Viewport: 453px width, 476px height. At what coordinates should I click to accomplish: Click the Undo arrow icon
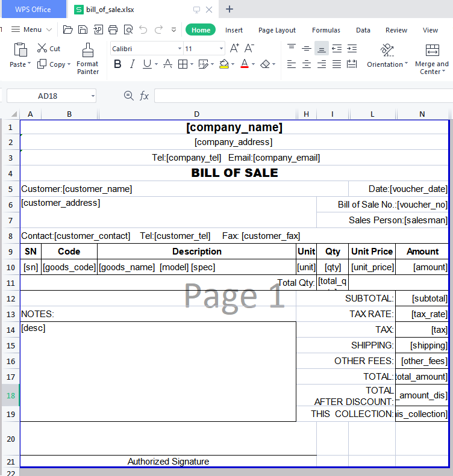pos(143,30)
